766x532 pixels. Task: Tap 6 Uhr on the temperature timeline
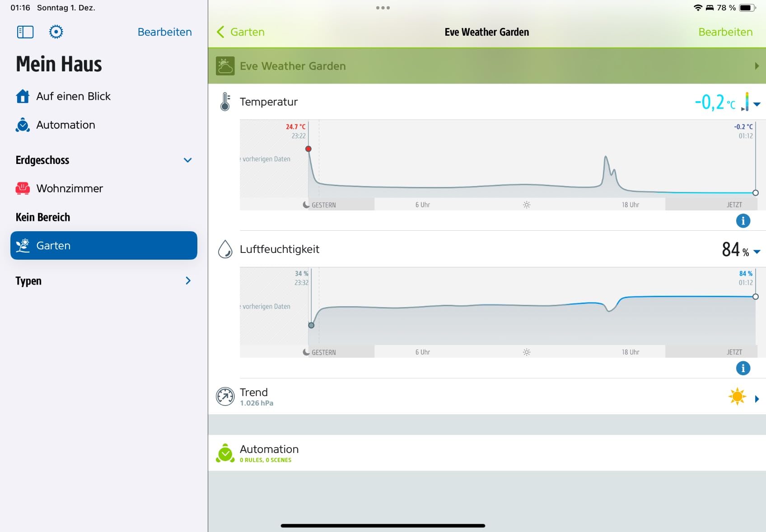pos(423,205)
